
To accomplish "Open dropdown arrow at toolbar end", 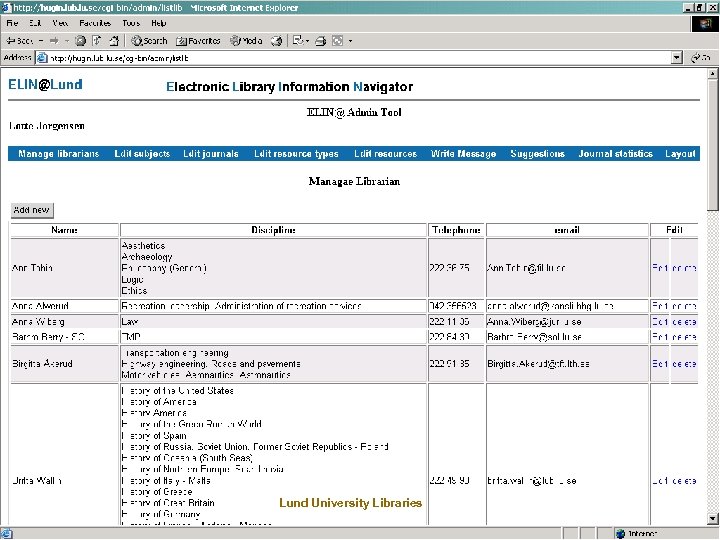I will (350, 41).
